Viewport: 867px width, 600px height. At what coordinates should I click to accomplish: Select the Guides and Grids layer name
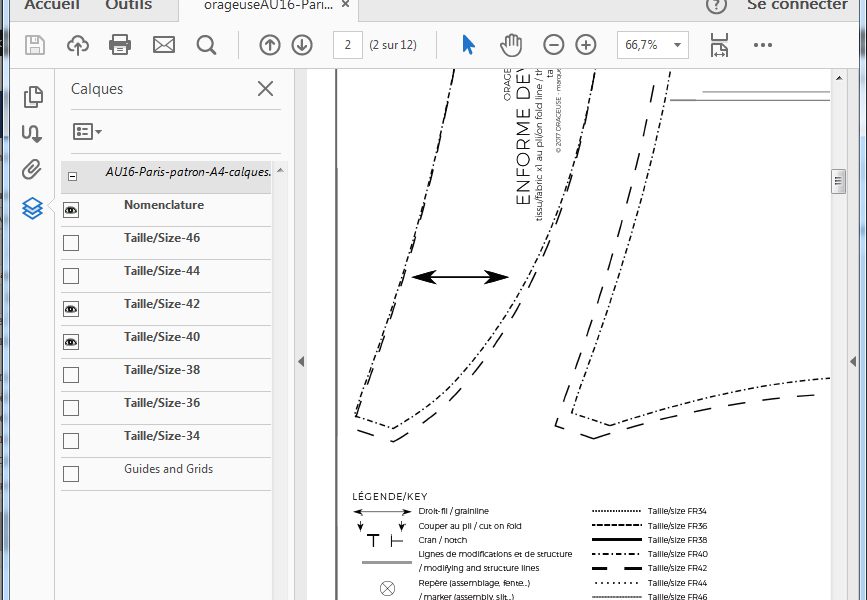click(168, 469)
